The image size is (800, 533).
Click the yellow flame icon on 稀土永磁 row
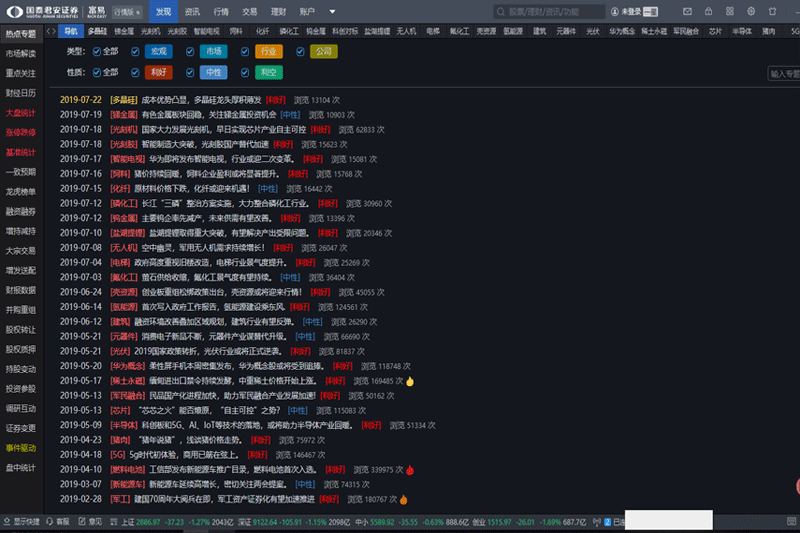pos(410,381)
